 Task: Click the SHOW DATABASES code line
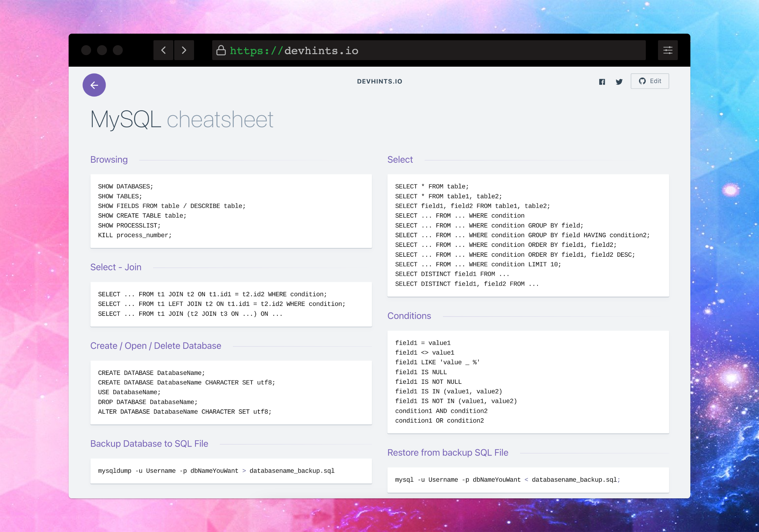point(125,186)
